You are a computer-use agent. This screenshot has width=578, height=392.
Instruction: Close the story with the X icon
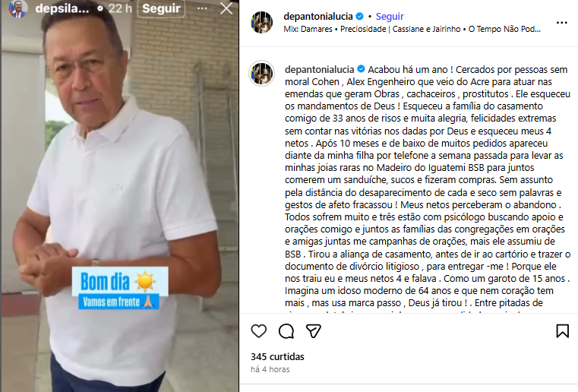click(226, 8)
